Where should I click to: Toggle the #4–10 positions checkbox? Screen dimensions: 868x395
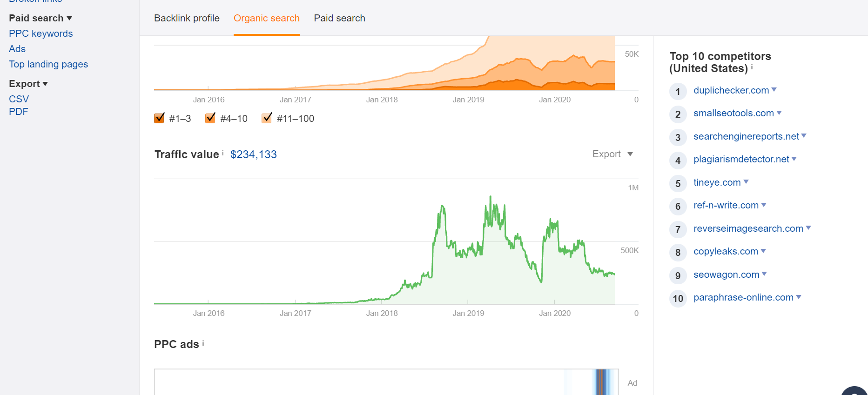tap(210, 118)
